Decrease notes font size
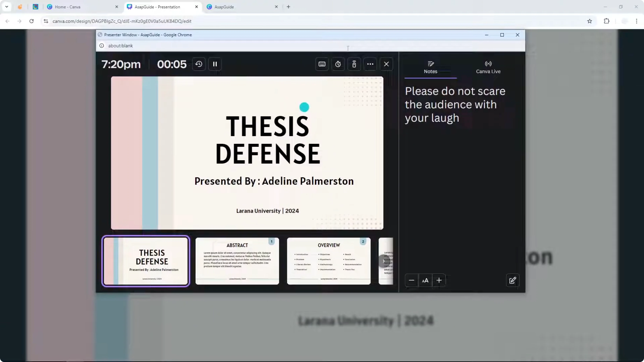 pos(411,280)
